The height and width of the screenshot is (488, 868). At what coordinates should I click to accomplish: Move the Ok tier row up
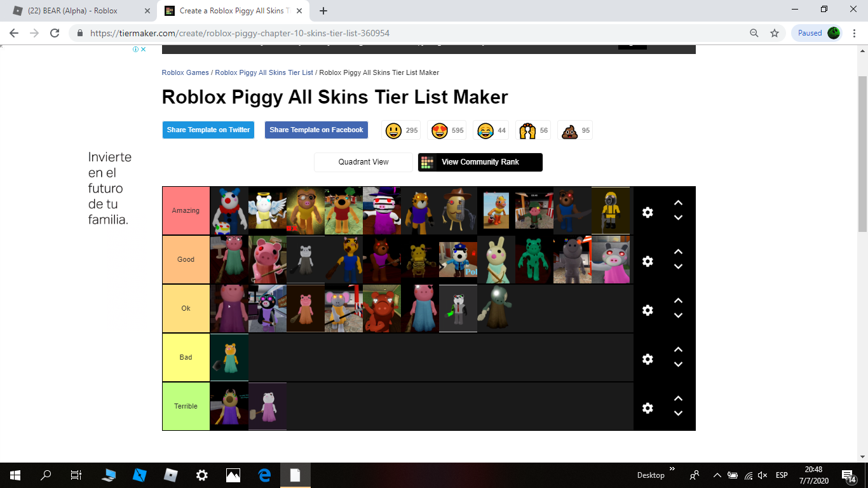pyautogui.click(x=678, y=301)
